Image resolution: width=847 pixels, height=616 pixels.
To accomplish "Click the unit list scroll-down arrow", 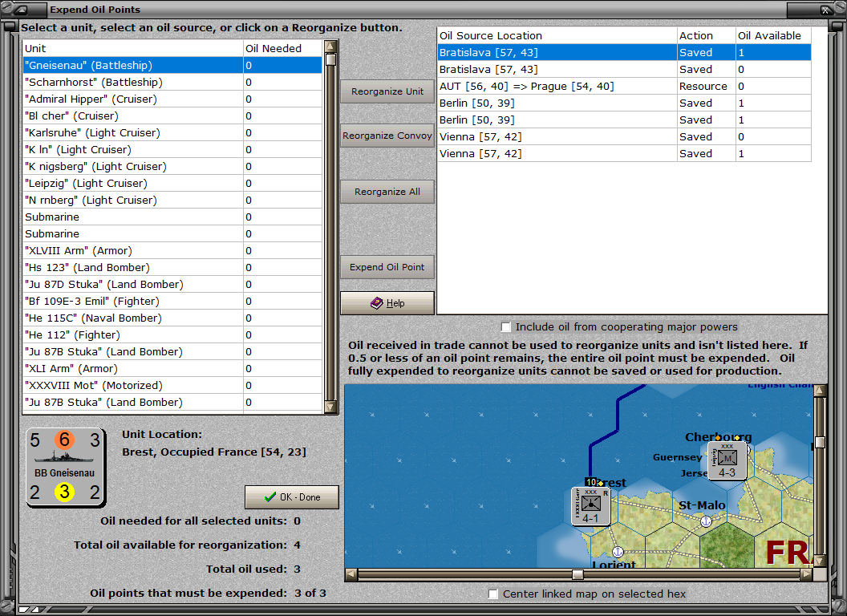I will 330,407.
